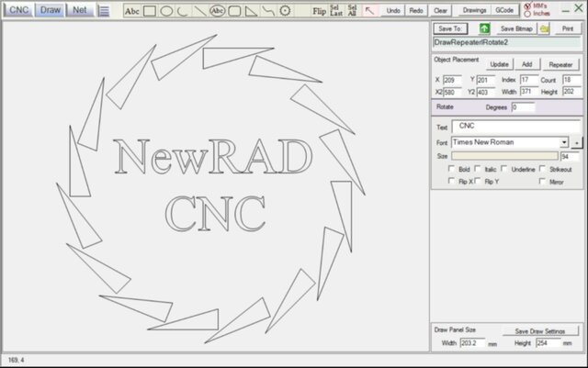Enable the Strikeout checkbox
Image resolution: width=588 pixels, height=368 pixels.
coord(542,169)
